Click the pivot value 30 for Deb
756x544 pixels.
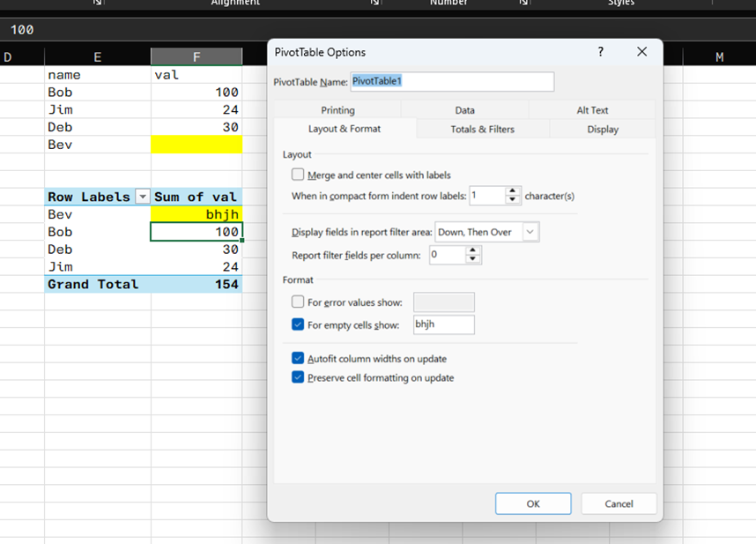tap(196, 250)
